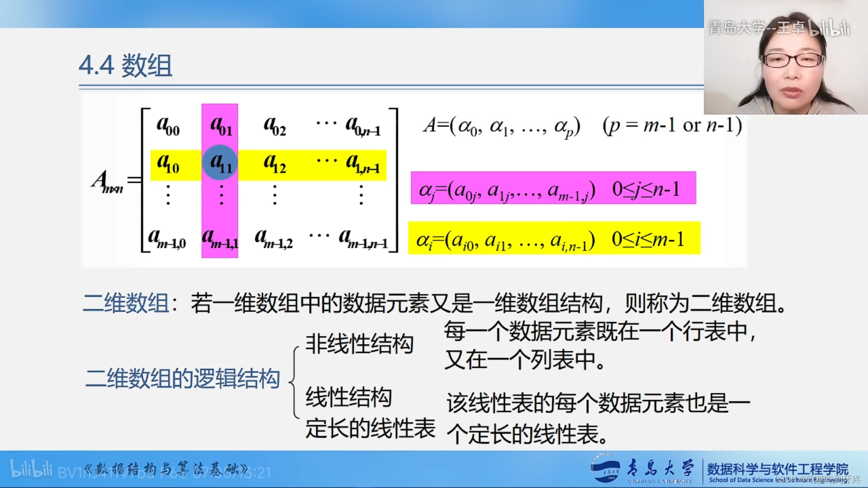
Task: Click the text "定长的线性表" beside the brace
Action: point(370,428)
